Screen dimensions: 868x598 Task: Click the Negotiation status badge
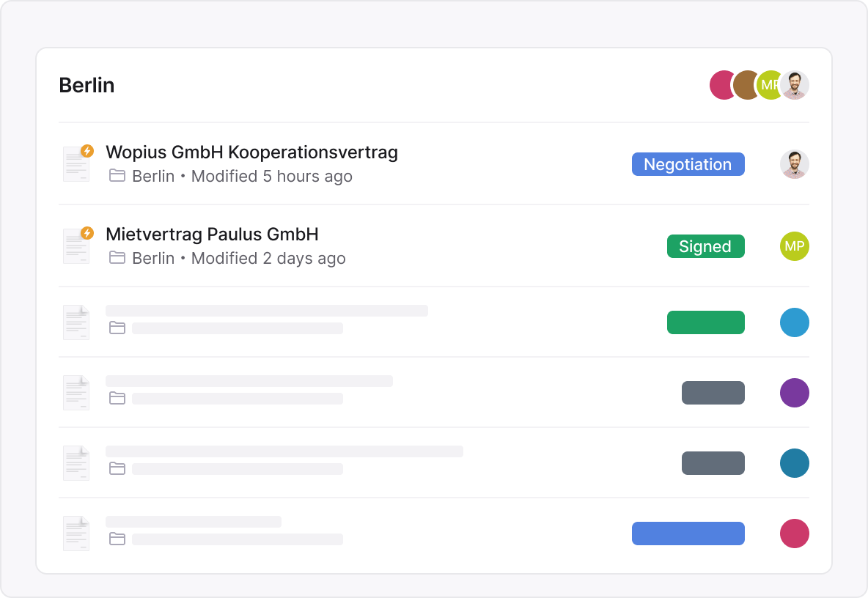[688, 164]
